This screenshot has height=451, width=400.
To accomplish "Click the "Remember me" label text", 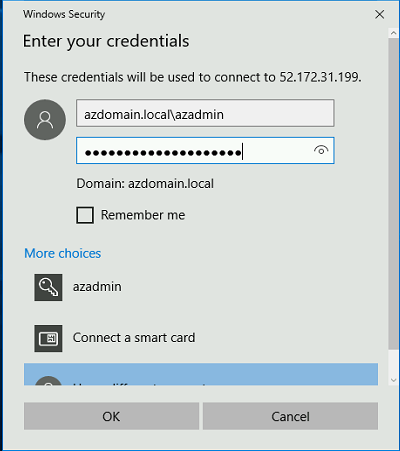I will (x=143, y=215).
